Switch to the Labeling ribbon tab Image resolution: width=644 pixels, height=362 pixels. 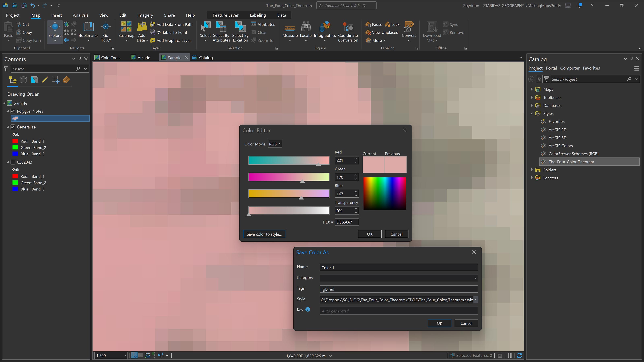258,15
